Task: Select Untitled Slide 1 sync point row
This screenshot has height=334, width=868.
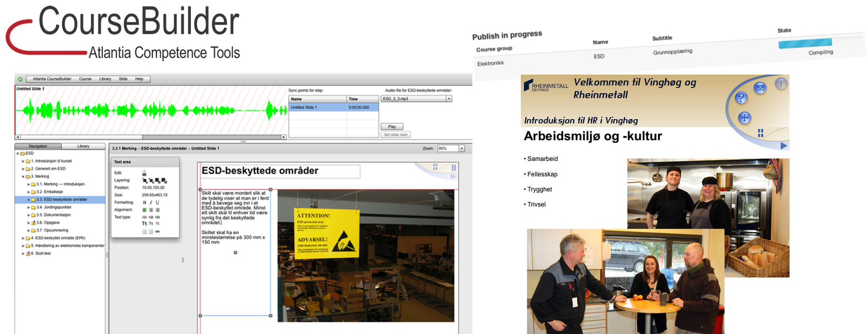Action: pos(333,107)
